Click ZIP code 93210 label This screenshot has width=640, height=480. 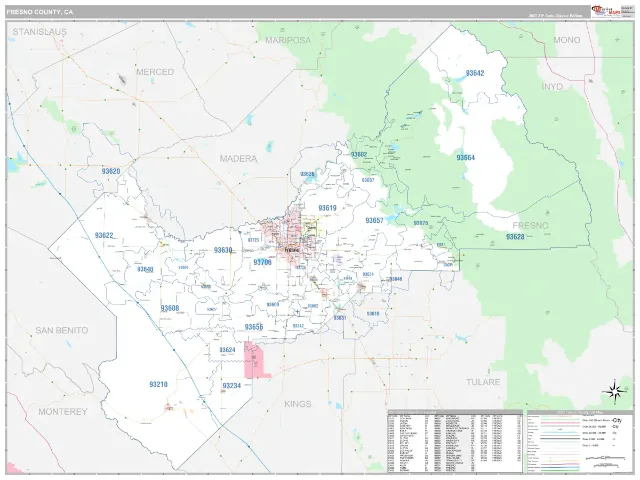point(158,384)
